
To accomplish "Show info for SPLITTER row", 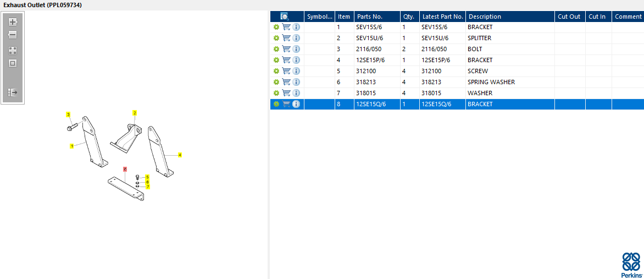I will click(296, 38).
